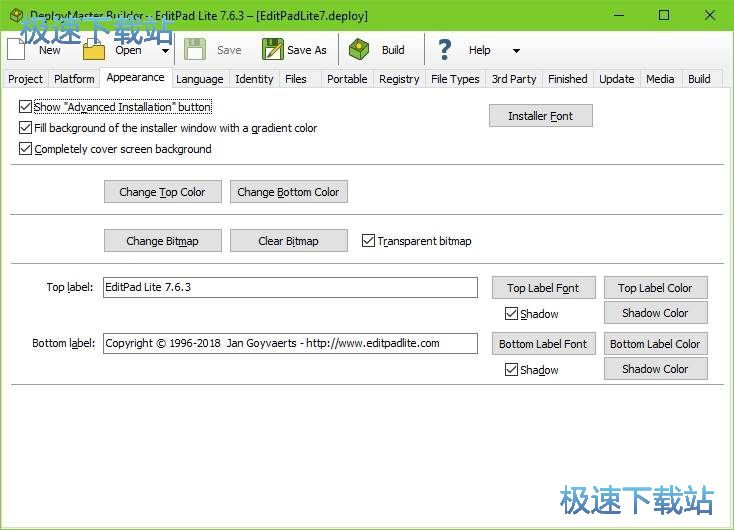The image size is (734, 530).
Task: Click the Change Bitmap button
Action: [x=162, y=241]
